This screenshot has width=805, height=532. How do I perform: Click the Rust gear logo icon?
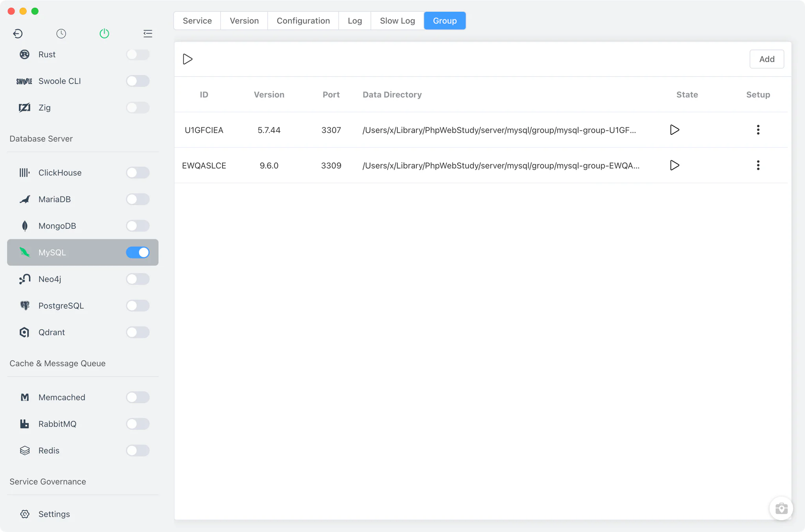(24, 54)
